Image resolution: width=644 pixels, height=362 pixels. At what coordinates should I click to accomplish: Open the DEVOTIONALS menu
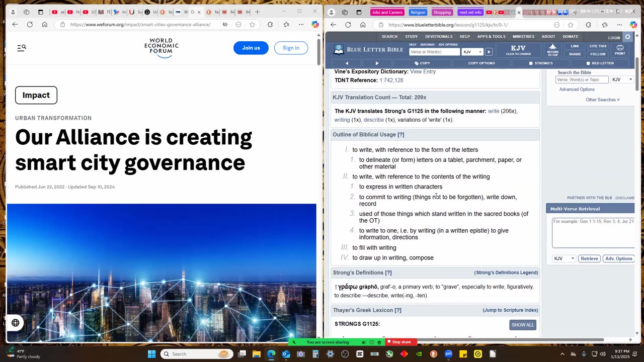[x=439, y=36]
